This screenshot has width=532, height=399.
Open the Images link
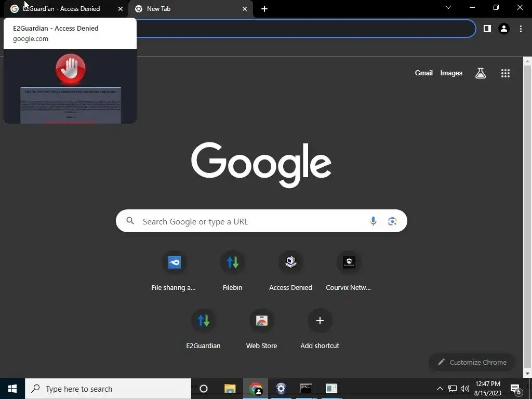(x=451, y=73)
